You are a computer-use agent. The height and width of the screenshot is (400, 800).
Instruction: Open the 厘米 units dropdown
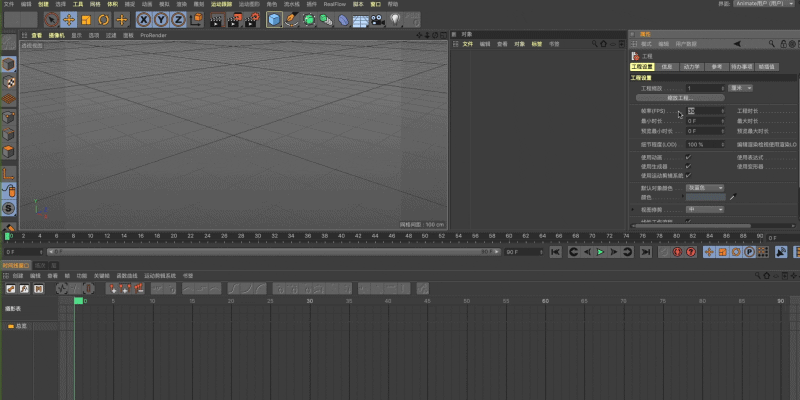pyautogui.click(x=740, y=88)
